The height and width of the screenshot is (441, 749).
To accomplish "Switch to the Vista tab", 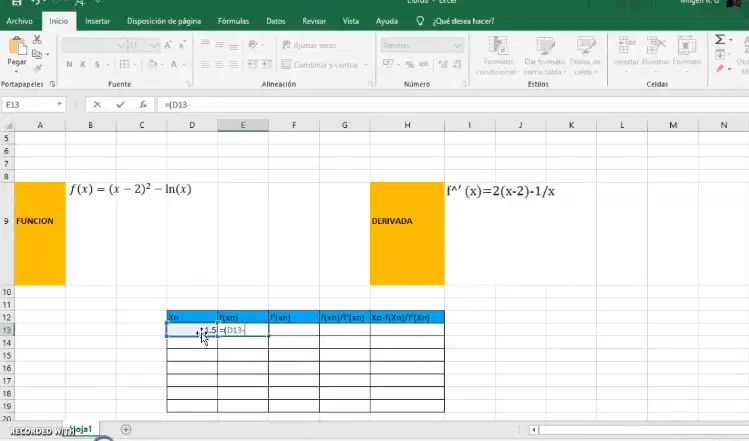I will 351,21.
